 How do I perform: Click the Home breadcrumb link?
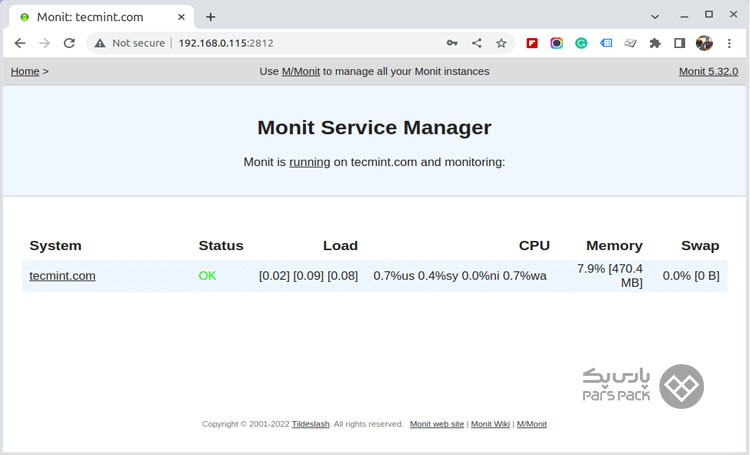pyautogui.click(x=25, y=71)
